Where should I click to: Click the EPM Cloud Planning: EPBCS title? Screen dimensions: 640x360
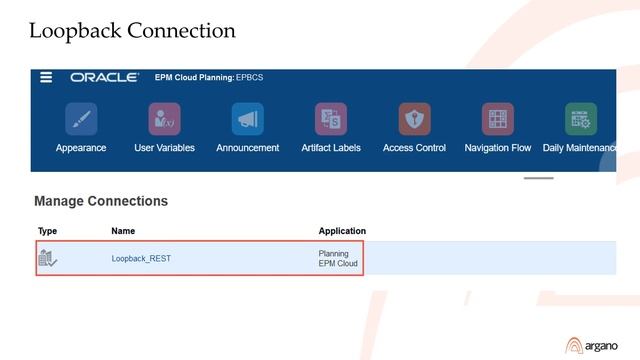click(209, 77)
